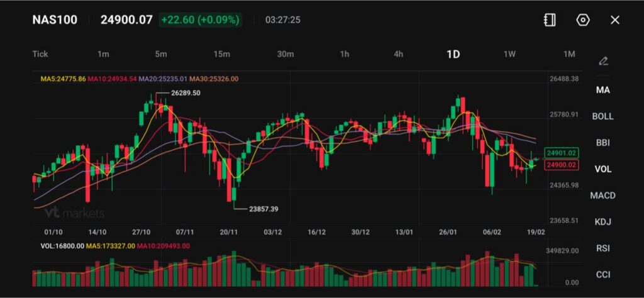
Task: Click the 30/12 date label
Action: click(360, 233)
